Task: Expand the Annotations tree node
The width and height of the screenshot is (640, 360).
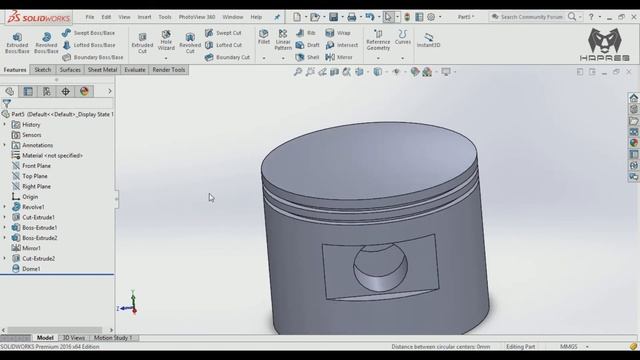Action: [4, 145]
